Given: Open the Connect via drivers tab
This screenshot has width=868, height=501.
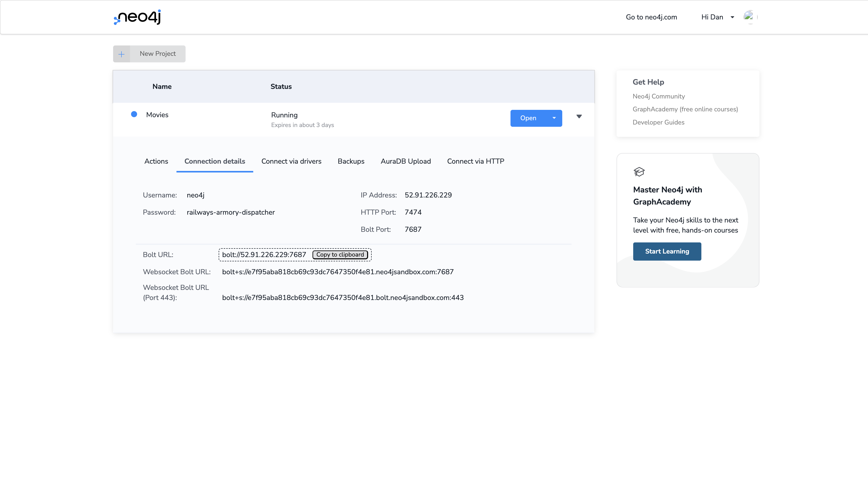Looking at the screenshot, I should click(291, 161).
